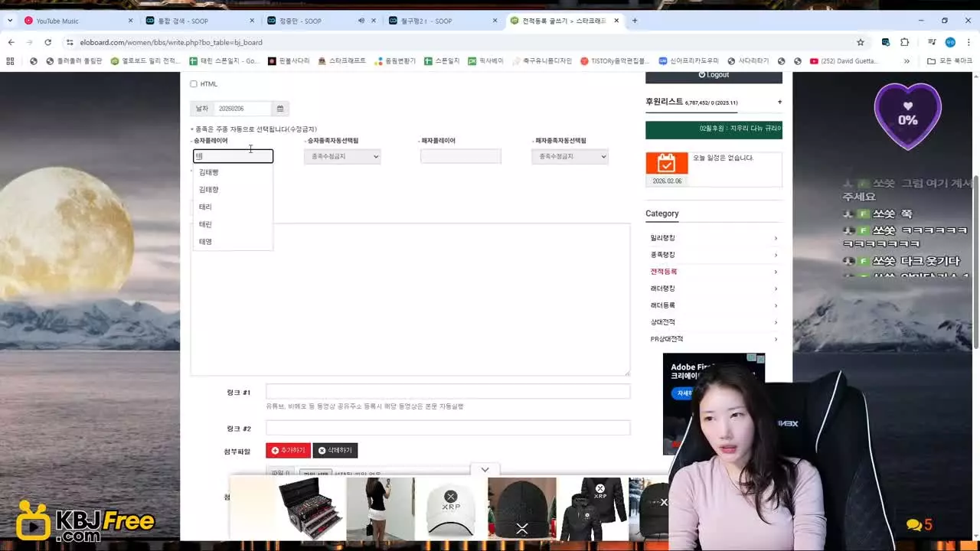Click into the 링크 #1 input field
The height and width of the screenshot is (551, 980).
[x=448, y=392]
